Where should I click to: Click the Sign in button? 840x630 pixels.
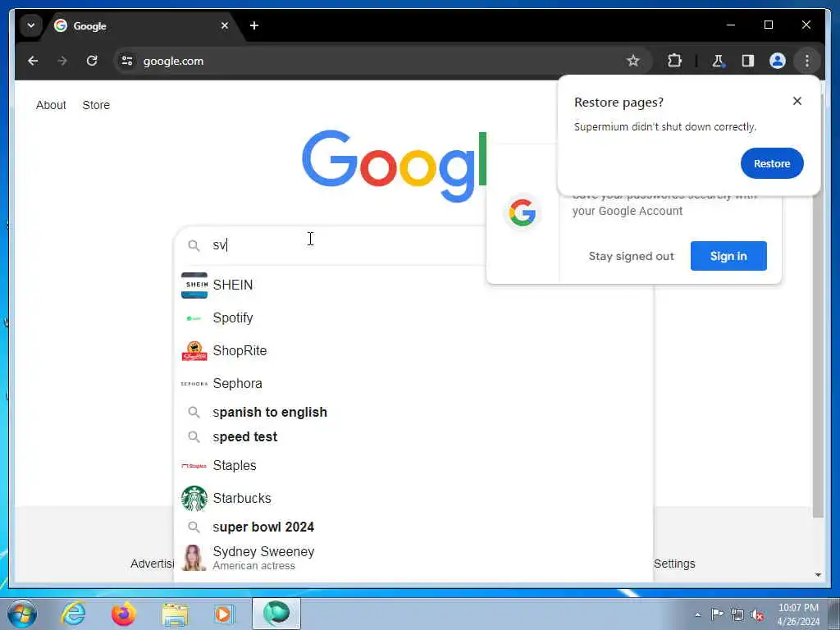coord(728,256)
